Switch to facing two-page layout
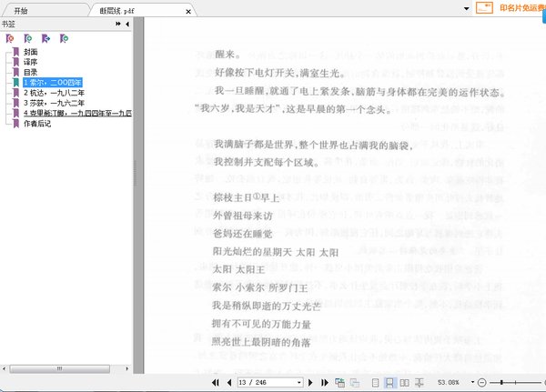The image size is (546, 392). tap(404, 383)
